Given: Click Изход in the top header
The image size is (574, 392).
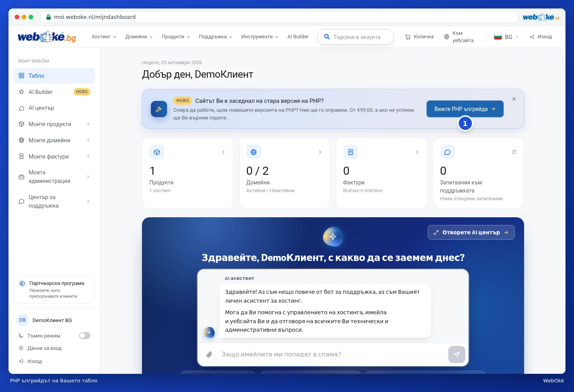Looking at the screenshot, I should click(x=541, y=37).
